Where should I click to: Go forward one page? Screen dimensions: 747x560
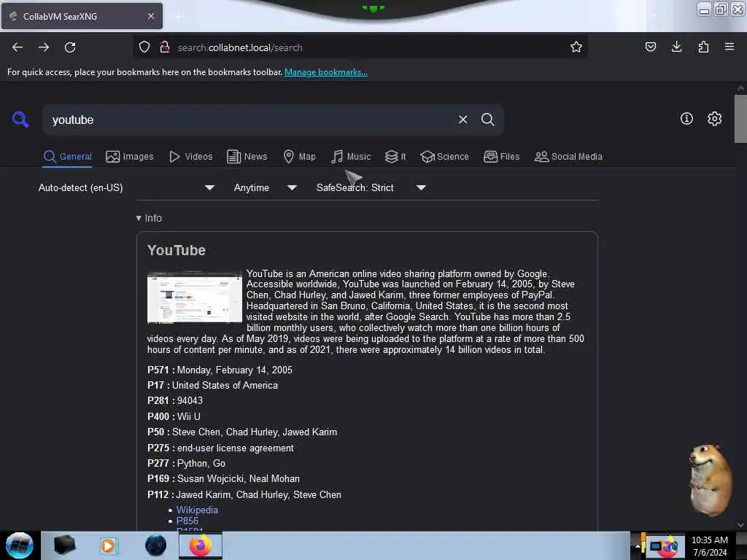click(x=43, y=47)
